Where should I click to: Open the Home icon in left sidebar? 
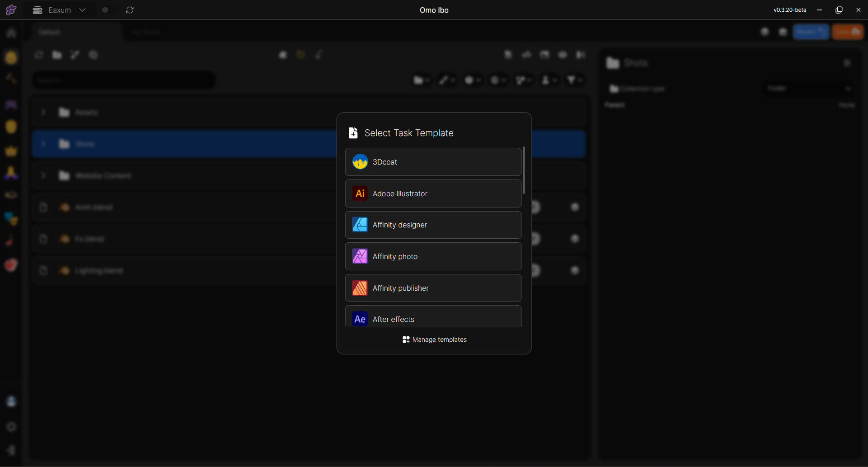click(x=11, y=33)
